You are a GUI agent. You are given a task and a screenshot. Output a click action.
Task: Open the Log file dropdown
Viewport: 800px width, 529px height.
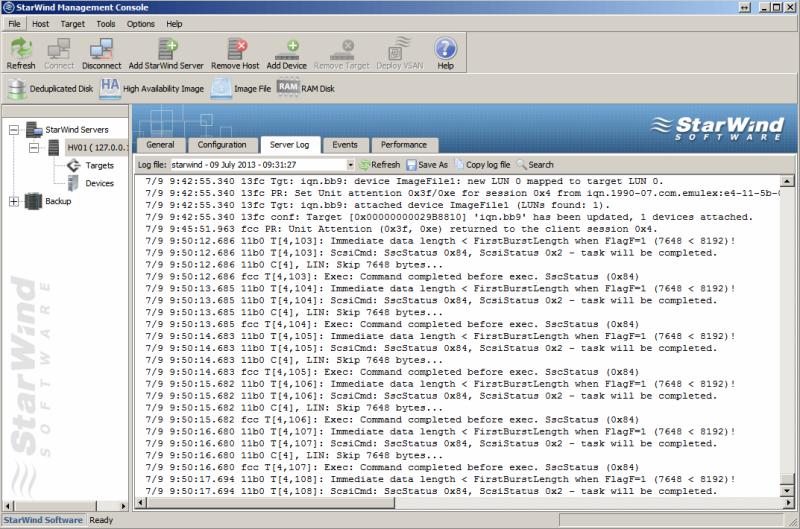point(351,165)
